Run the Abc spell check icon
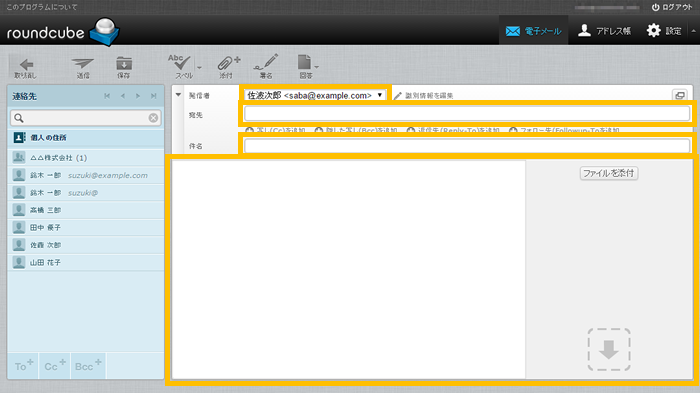700x393 pixels. coord(179,63)
